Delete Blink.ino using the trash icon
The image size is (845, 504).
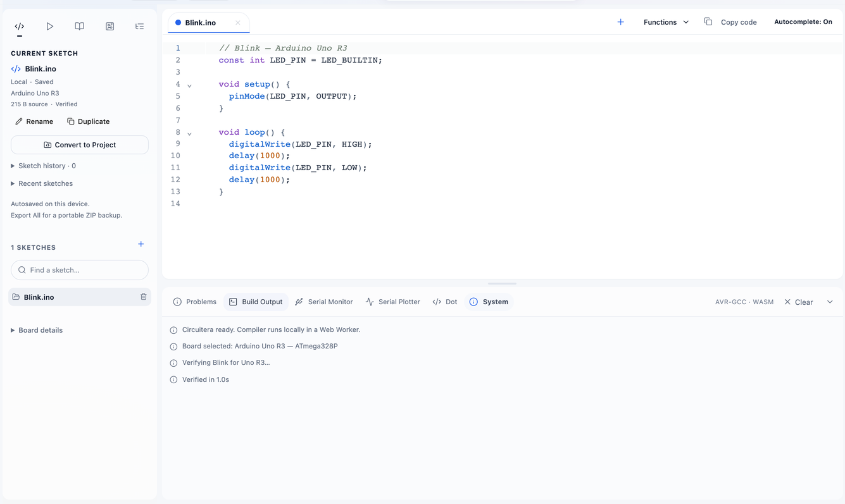click(x=144, y=297)
